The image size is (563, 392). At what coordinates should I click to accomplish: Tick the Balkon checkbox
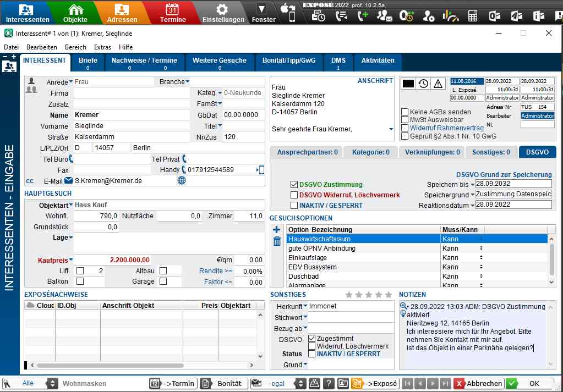(x=80, y=281)
